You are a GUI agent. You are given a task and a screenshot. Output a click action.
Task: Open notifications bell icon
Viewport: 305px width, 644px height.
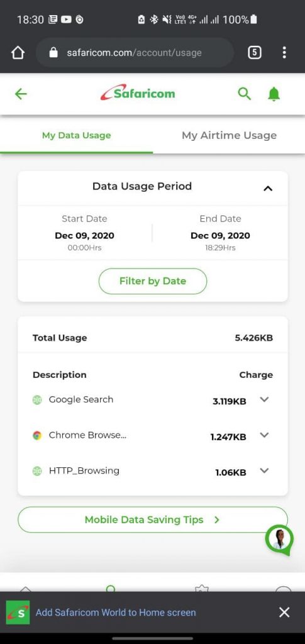point(274,94)
